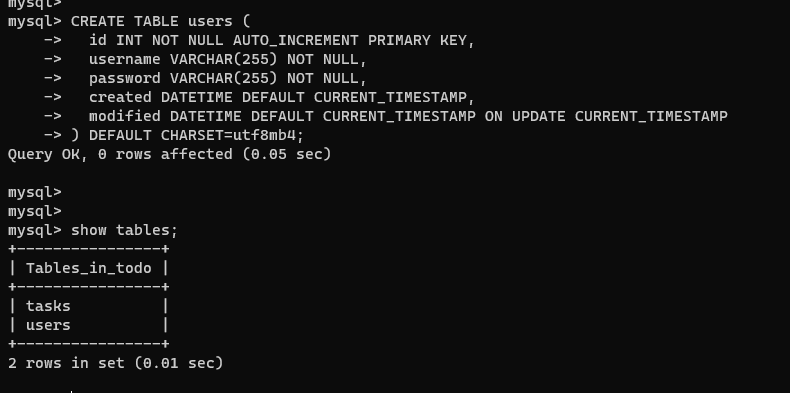790x393 pixels.
Task: Click DEFAULT CHARSET on the closing line
Action: pos(157,136)
